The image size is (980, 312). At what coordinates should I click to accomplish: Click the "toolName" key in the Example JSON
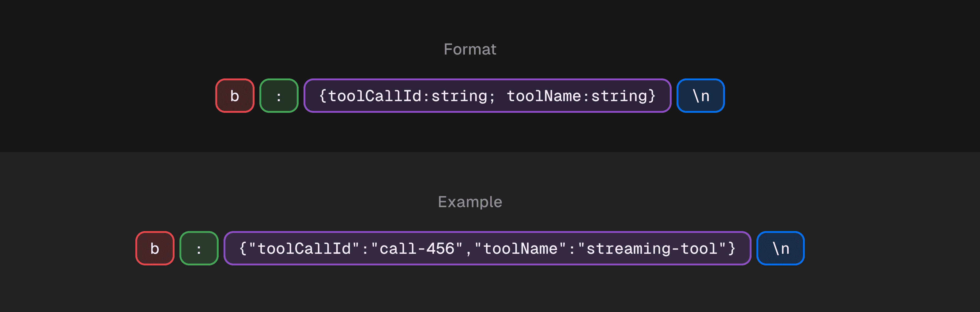[x=520, y=249]
